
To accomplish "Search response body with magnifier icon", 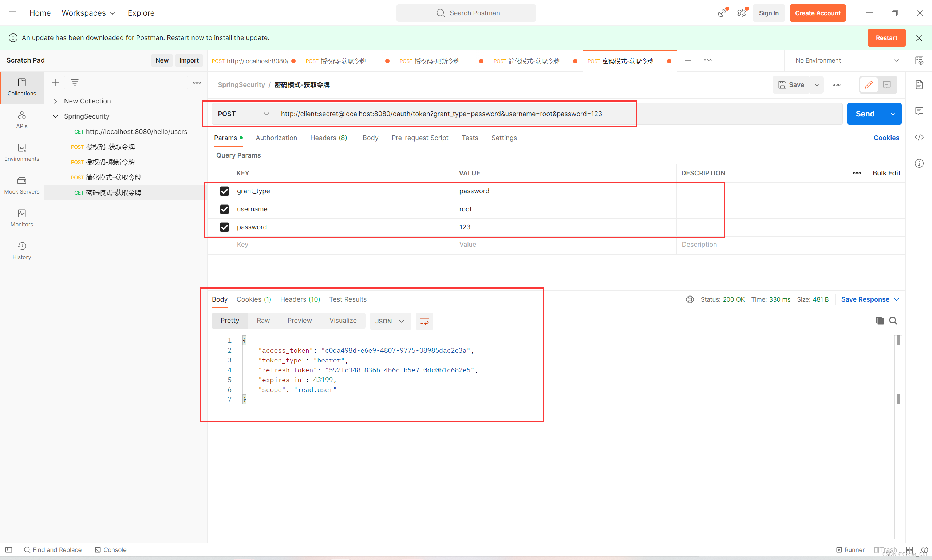I will pos(893,320).
